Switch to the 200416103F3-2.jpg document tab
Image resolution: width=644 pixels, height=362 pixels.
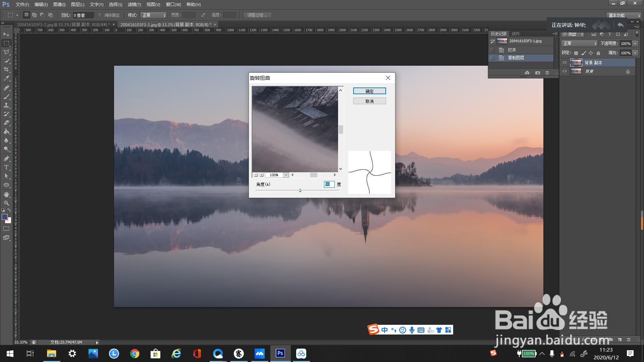(x=62, y=24)
